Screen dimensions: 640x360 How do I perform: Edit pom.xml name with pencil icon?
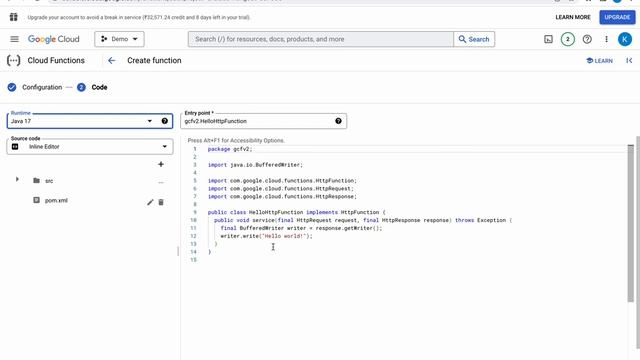150,202
